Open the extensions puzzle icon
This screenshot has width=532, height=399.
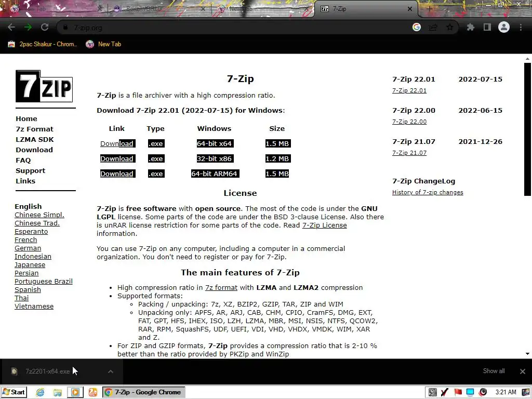point(470,27)
